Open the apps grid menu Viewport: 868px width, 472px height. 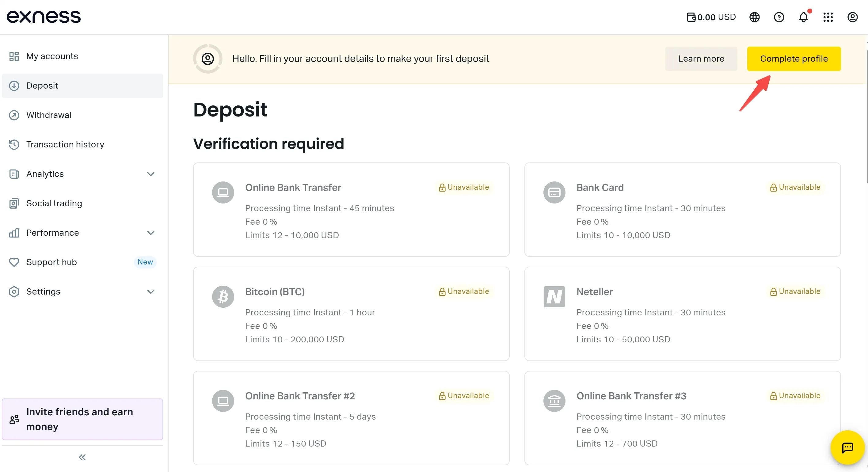pos(828,17)
